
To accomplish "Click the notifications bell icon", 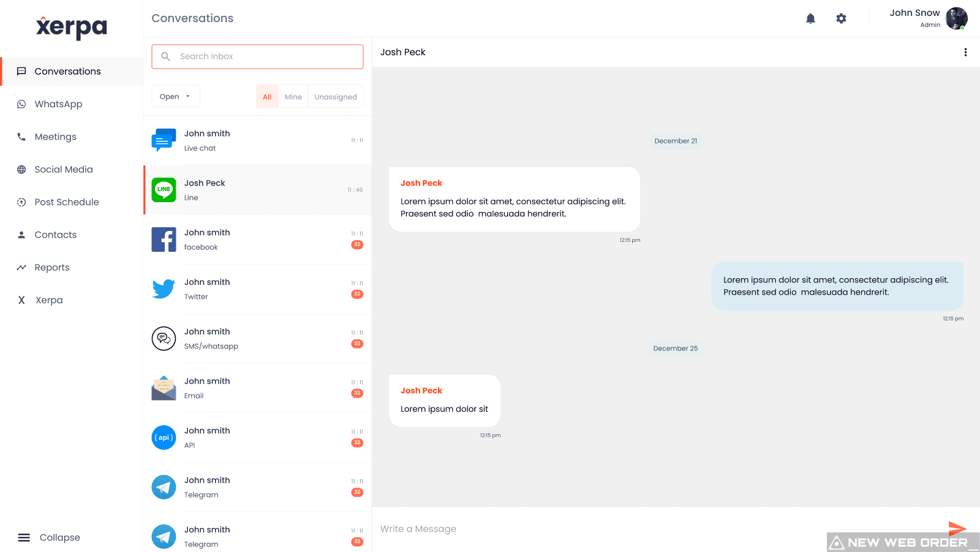I will click(810, 18).
